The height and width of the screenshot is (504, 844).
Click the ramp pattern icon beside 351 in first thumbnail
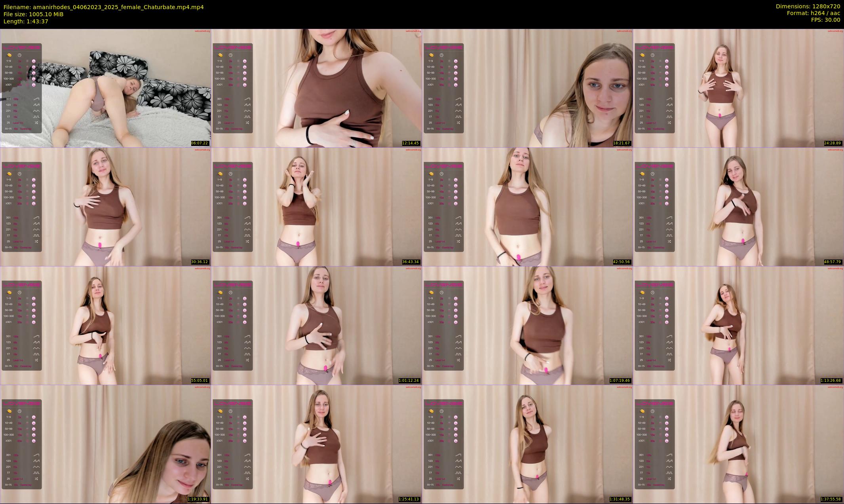click(36, 99)
